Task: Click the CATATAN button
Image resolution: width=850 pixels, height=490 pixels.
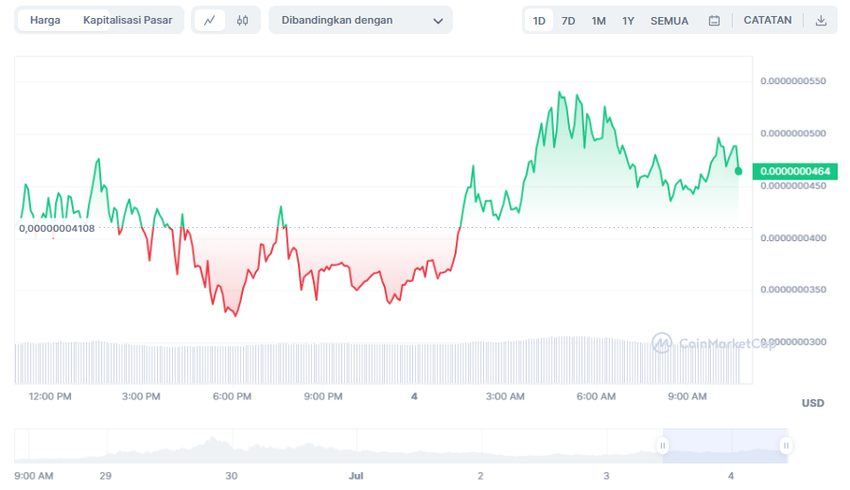Action: pos(768,20)
